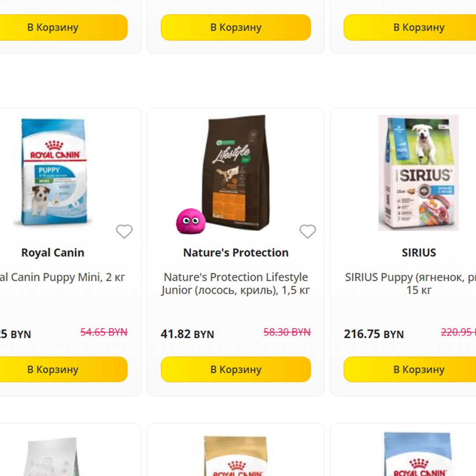Open the Nature's Protection brand link
The width and height of the screenshot is (476, 476).
click(x=235, y=253)
